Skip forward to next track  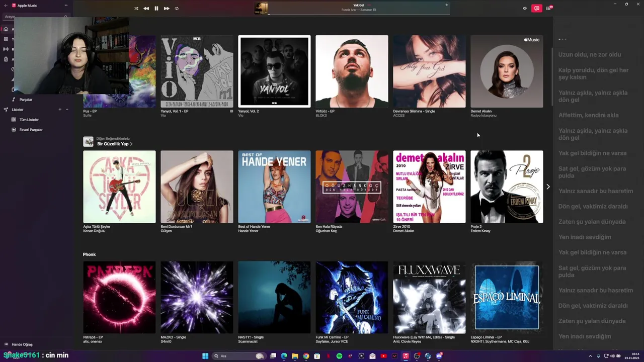(167, 9)
